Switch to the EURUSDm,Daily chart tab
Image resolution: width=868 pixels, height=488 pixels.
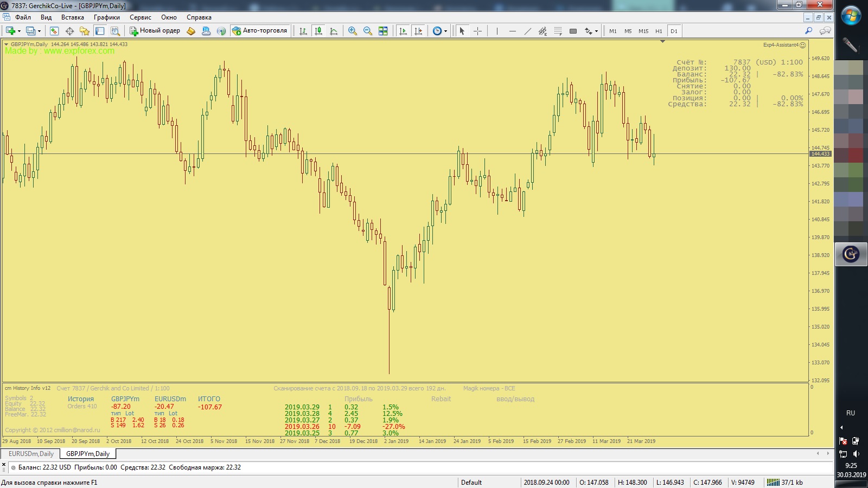pyautogui.click(x=31, y=454)
